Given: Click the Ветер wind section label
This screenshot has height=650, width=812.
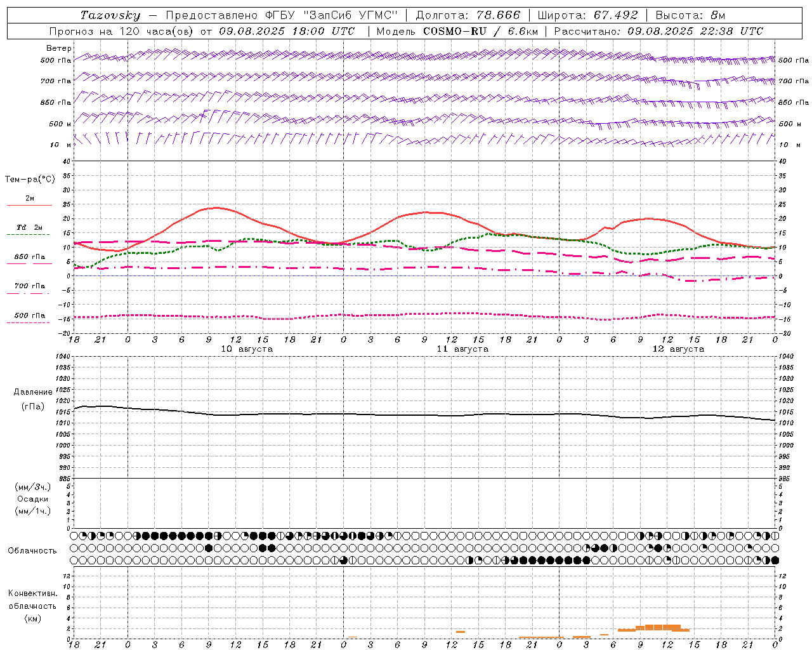Looking at the screenshot, I should (x=59, y=48).
